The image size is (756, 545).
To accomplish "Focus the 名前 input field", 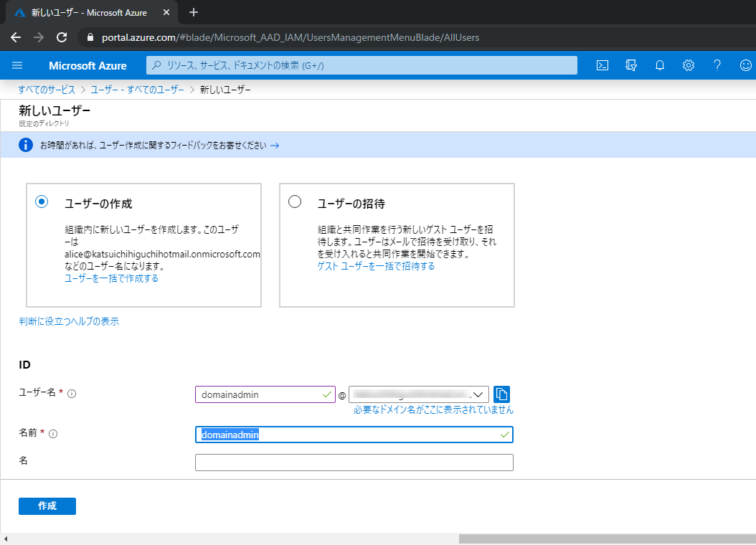I will coord(354,435).
